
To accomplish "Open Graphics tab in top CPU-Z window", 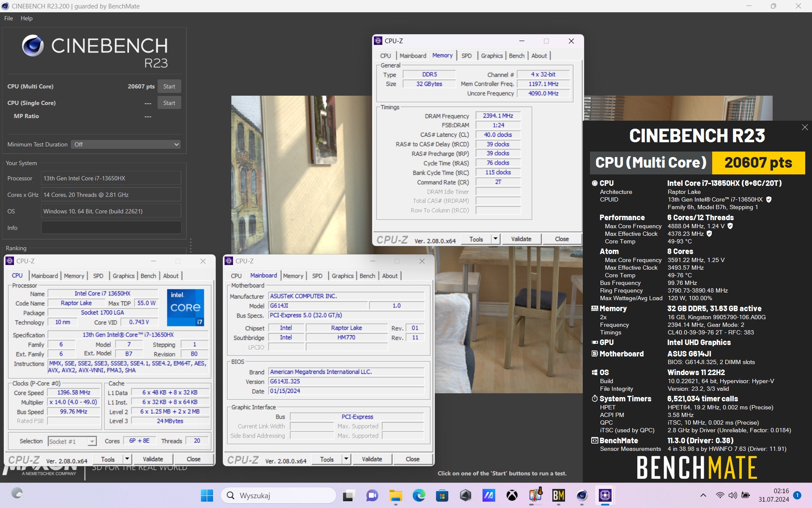I will 491,55.
